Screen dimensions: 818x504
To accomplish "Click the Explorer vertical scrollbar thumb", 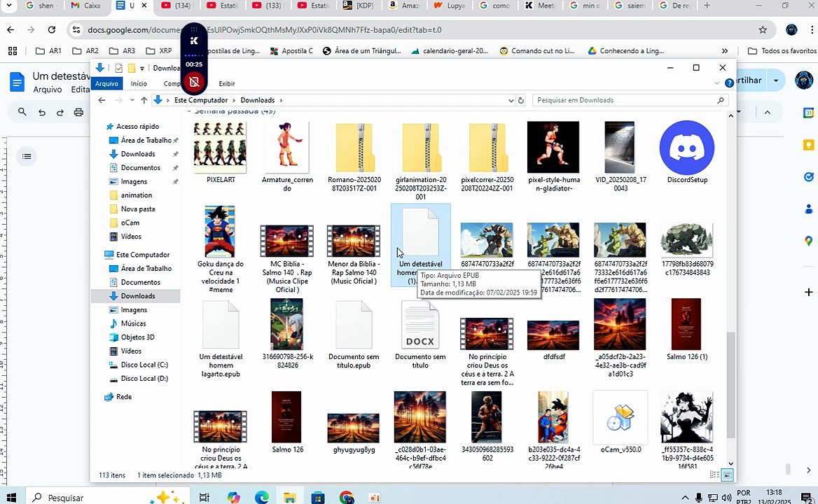I will point(731,384).
